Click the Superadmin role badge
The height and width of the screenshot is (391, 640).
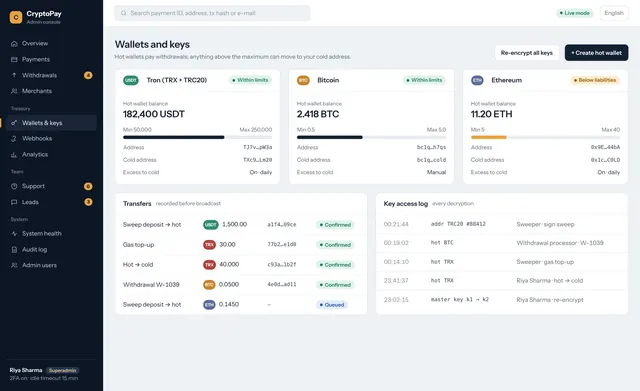pos(62,370)
